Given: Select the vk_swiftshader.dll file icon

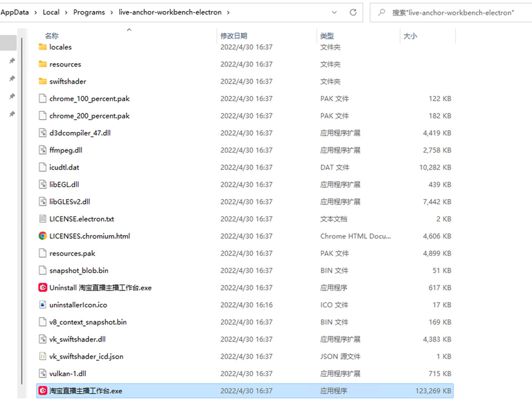Looking at the screenshot, I should (x=43, y=339).
